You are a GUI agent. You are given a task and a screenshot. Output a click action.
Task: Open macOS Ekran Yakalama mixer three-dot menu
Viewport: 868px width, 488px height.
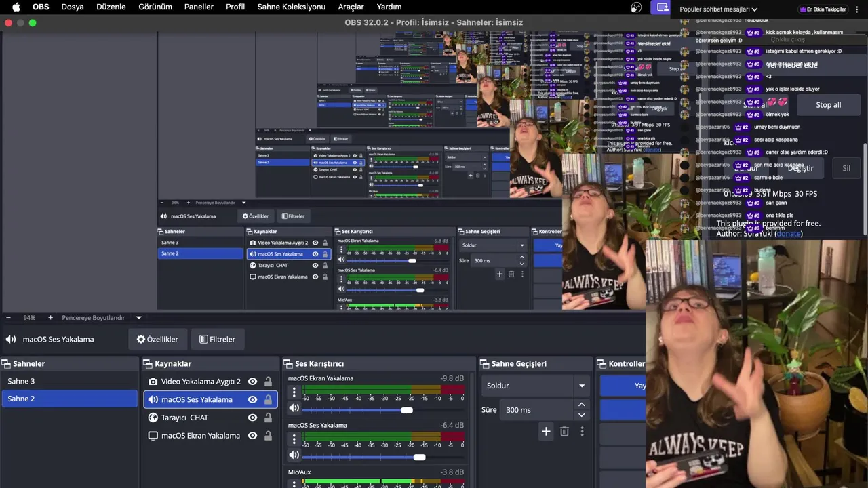pyautogui.click(x=294, y=392)
